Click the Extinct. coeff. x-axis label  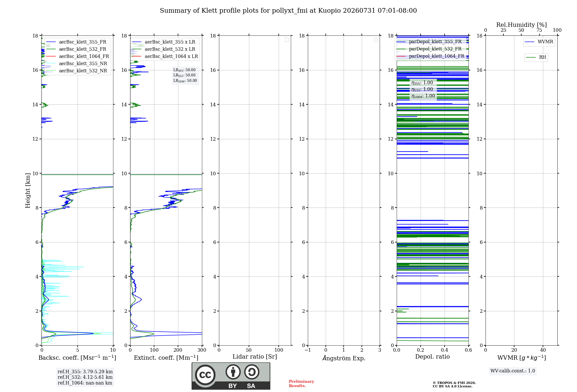tap(166, 358)
